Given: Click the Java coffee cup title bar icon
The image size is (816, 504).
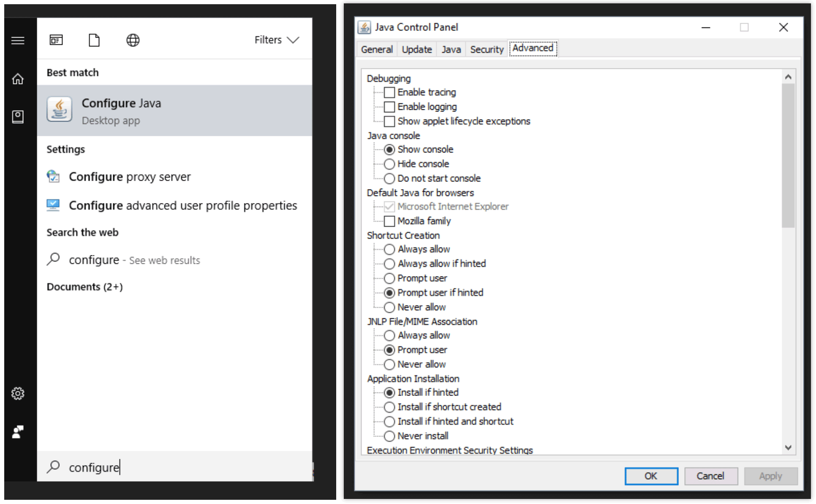Looking at the screenshot, I should [x=364, y=27].
